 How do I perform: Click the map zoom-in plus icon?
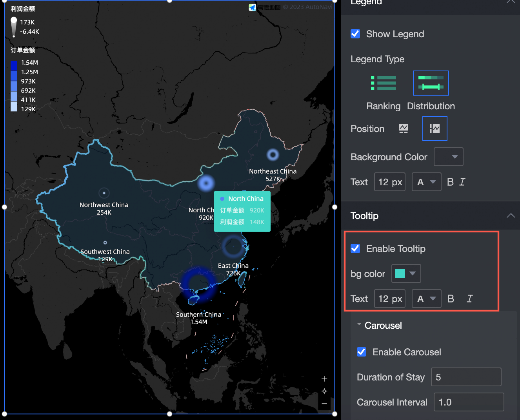[324, 378]
